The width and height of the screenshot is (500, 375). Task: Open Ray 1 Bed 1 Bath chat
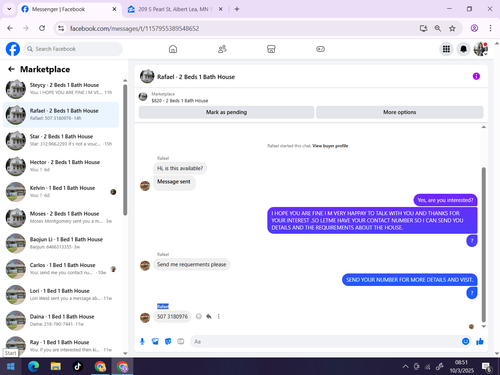(61, 346)
